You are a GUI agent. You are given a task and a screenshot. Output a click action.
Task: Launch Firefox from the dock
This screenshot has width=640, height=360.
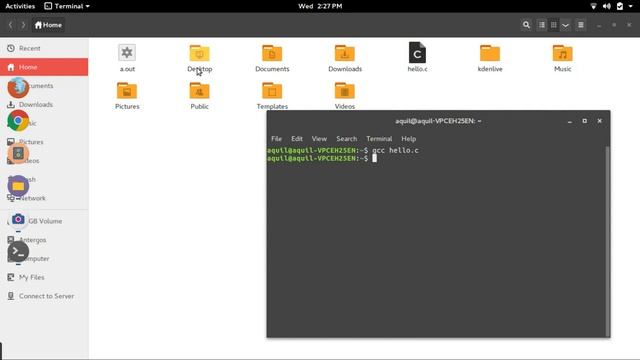(x=18, y=87)
